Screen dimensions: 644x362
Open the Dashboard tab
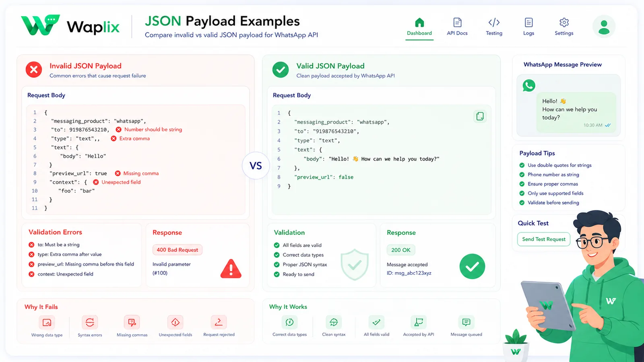point(419,27)
